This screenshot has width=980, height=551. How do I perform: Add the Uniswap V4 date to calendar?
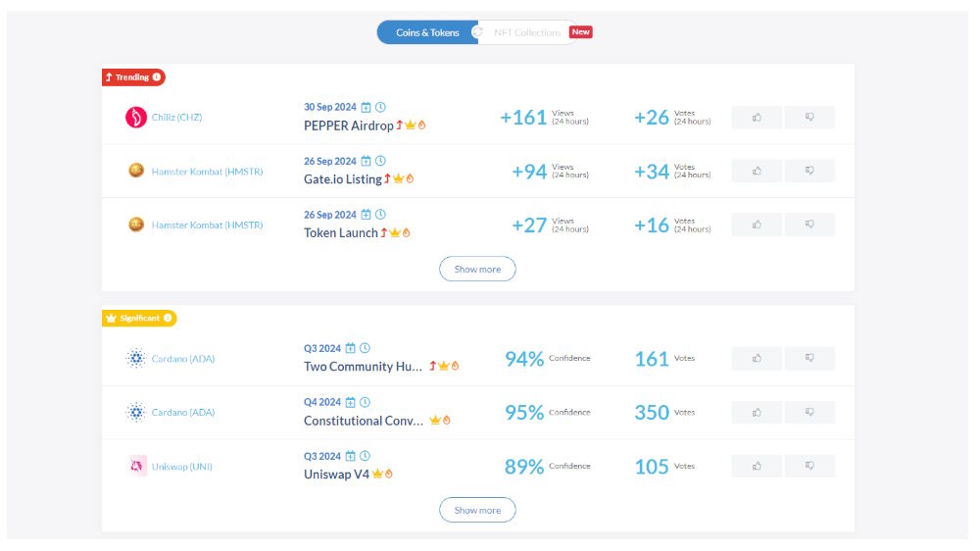351,456
